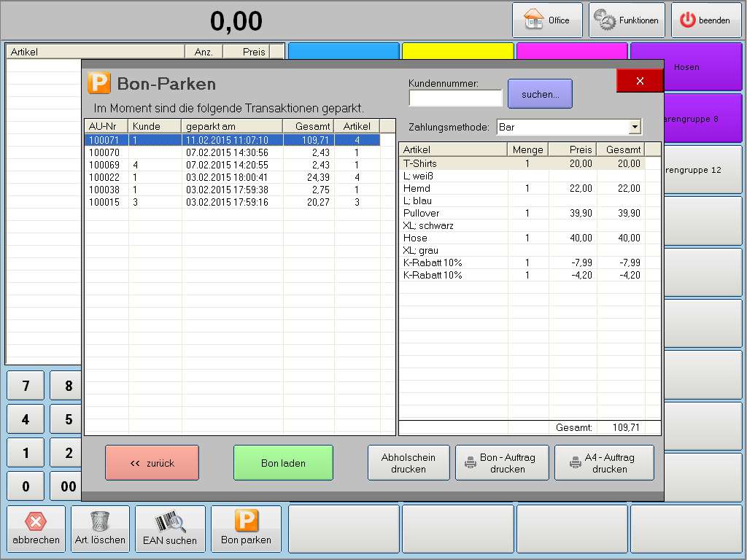Select the yellow product group tile

coord(458,51)
